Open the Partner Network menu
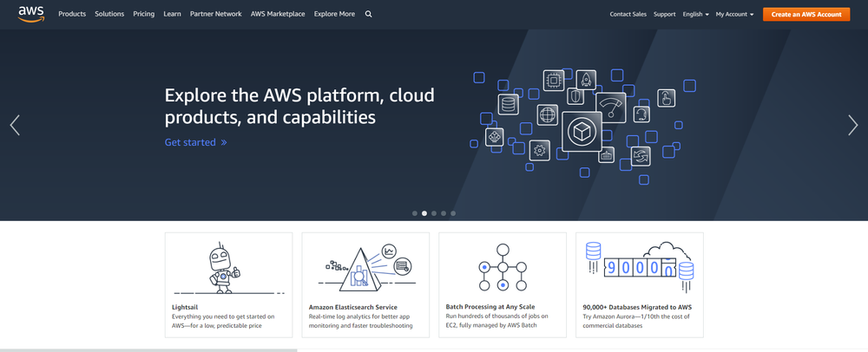868x352 pixels. 216,15
